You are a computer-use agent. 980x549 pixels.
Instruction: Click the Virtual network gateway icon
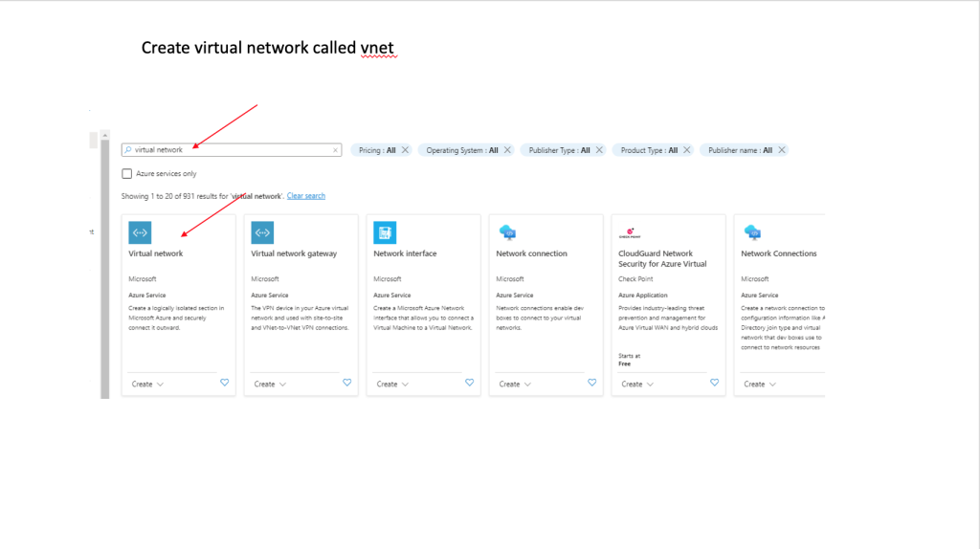262,232
